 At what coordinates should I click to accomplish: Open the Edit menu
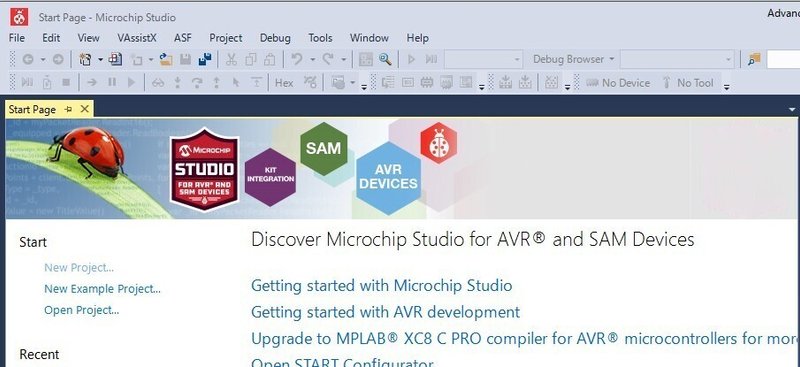click(51, 38)
